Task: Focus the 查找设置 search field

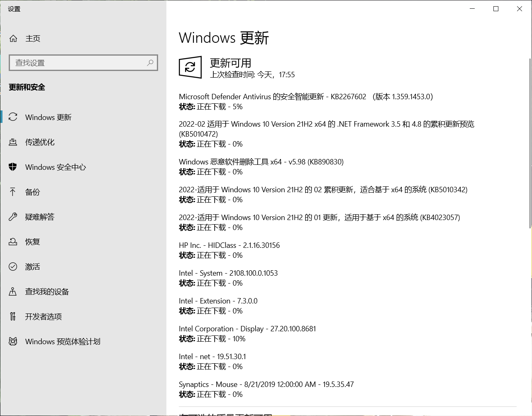Action: click(83, 63)
